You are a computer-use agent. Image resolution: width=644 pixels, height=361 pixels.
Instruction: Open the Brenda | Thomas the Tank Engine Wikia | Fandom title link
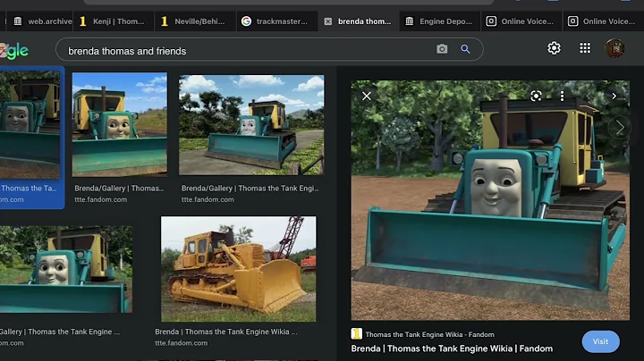(452, 348)
